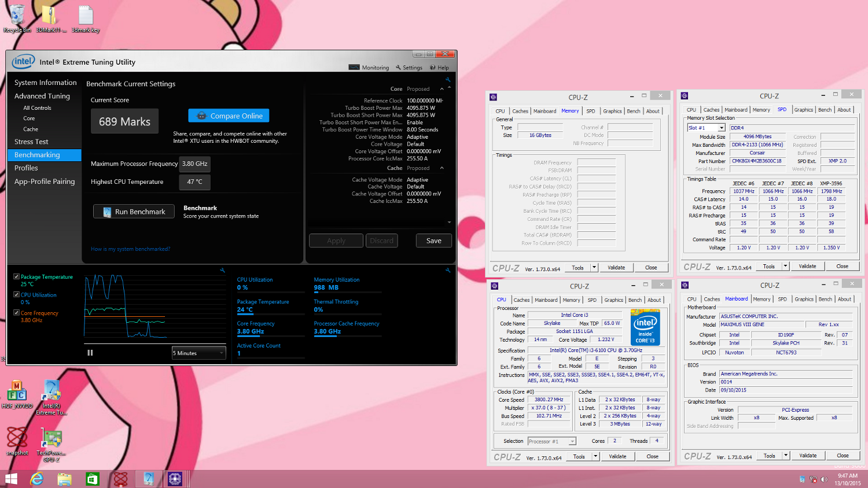Click Validate in CPU-Z SPD window
This screenshot has height=488, width=868.
coord(808,267)
